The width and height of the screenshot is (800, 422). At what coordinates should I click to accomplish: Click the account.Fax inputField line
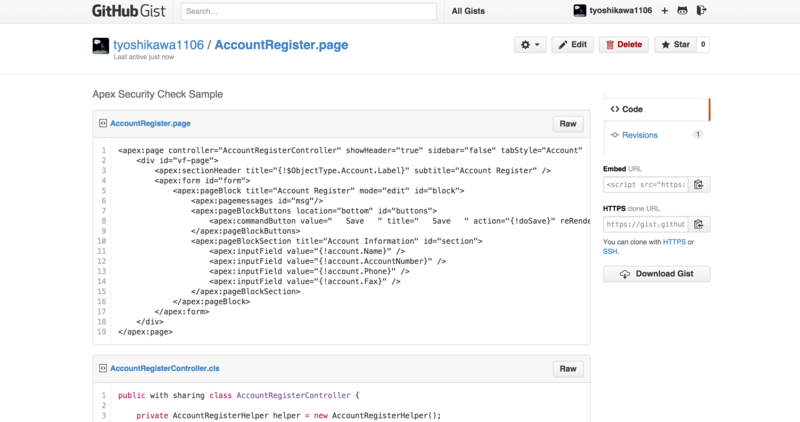tap(305, 281)
